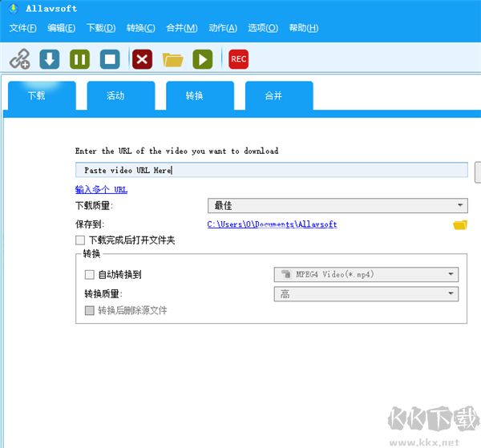Start recording with the REC icon
This screenshot has height=448, width=481.
point(238,59)
